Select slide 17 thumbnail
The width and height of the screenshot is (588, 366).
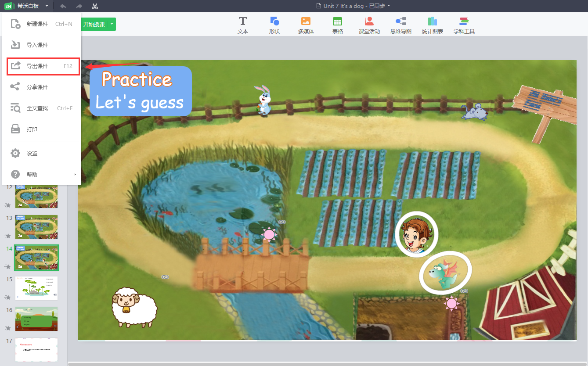click(x=36, y=349)
